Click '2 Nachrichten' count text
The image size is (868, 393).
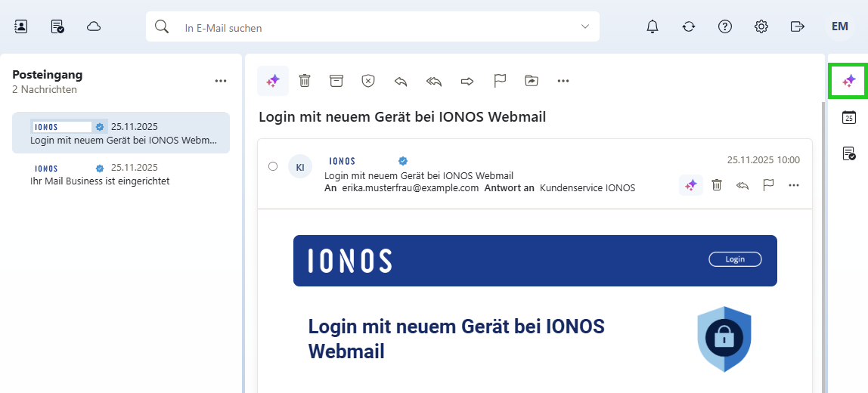45,89
